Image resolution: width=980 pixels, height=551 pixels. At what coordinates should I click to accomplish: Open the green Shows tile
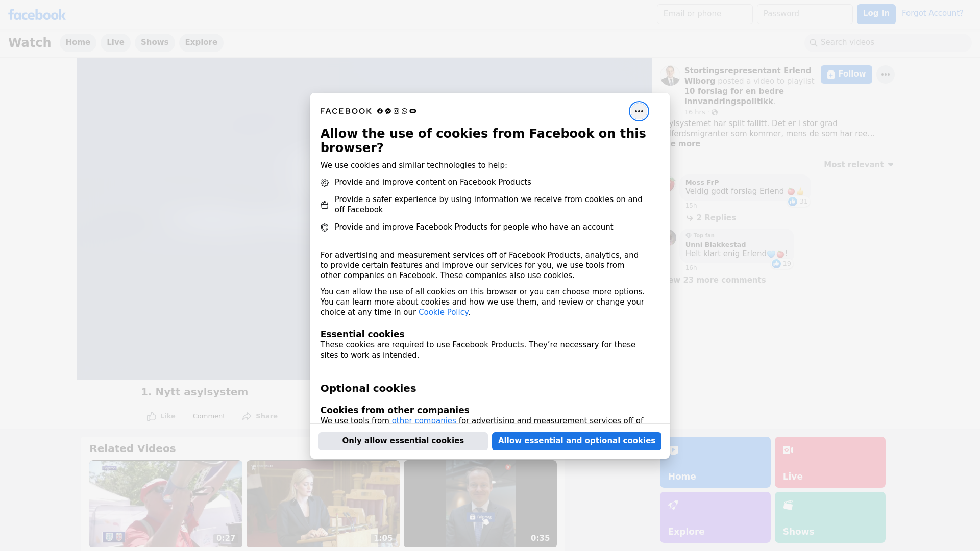coord(830,517)
